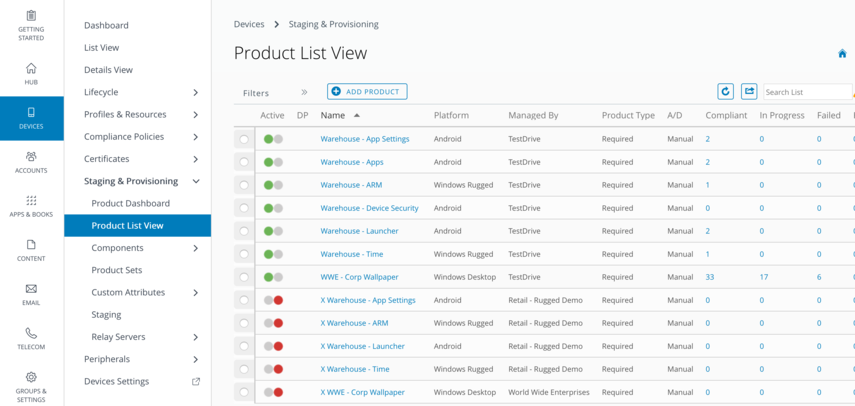Open the Getting Started clipboard icon
855x406 pixels.
pos(31,17)
